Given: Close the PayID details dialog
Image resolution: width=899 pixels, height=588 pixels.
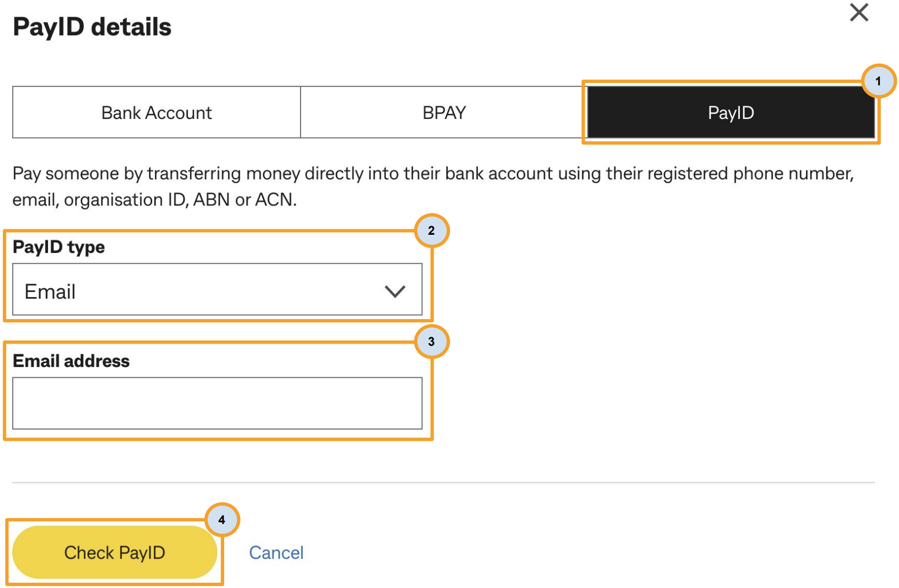Looking at the screenshot, I should pyautogui.click(x=859, y=12).
